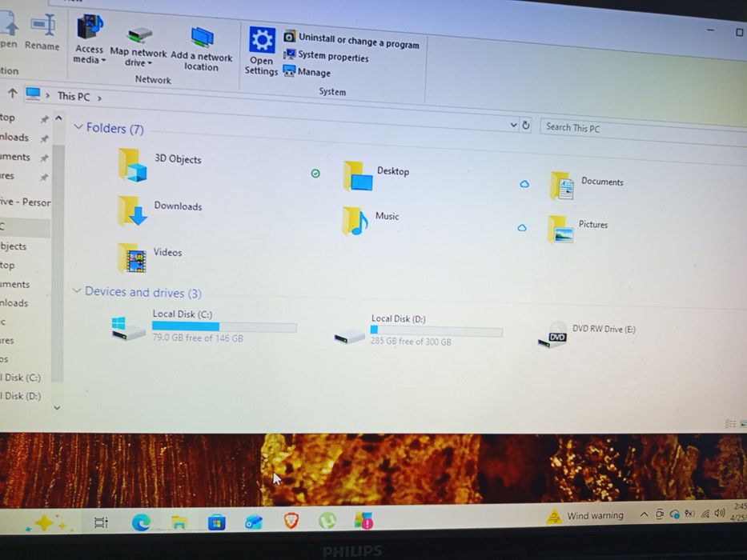Screen dimensions: 747x560
Task: Open Microsoft Store from the taskbar
Action: 216,522
